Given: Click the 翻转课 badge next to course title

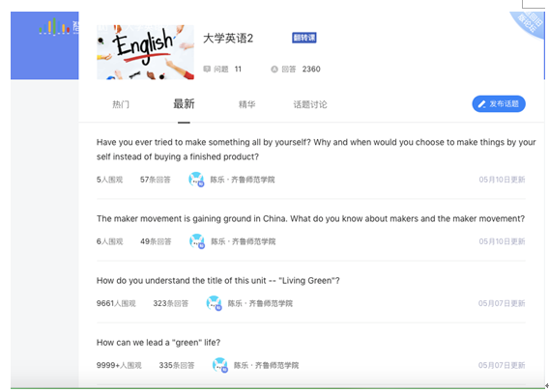Looking at the screenshot, I should tap(304, 38).
